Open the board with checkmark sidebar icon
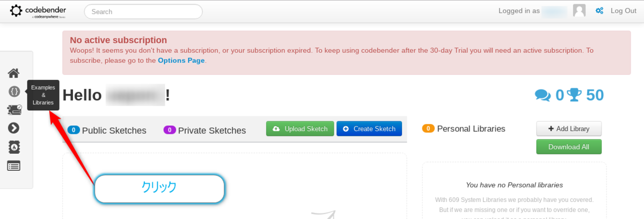 [x=14, y=110]
